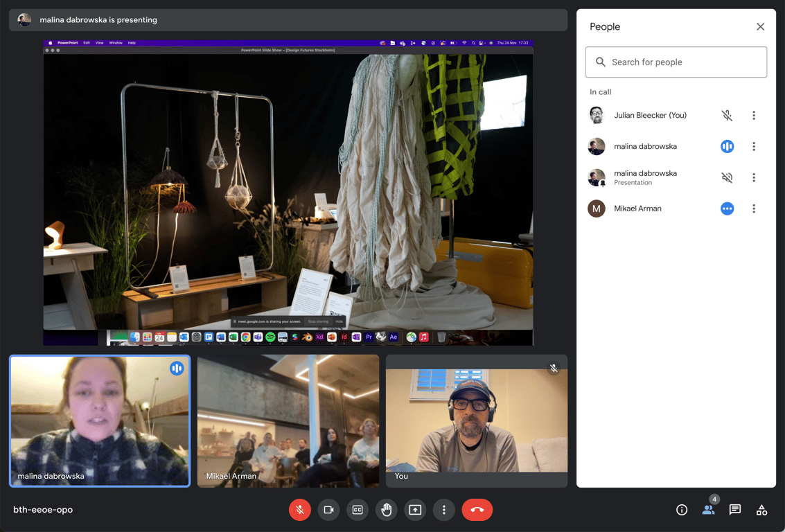
Task: Click muted audio icon for the Presentation row
Action: pos(727,177)
